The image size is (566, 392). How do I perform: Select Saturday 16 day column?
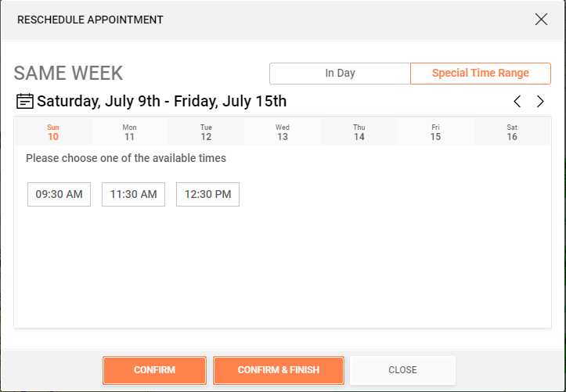point(512,132)
